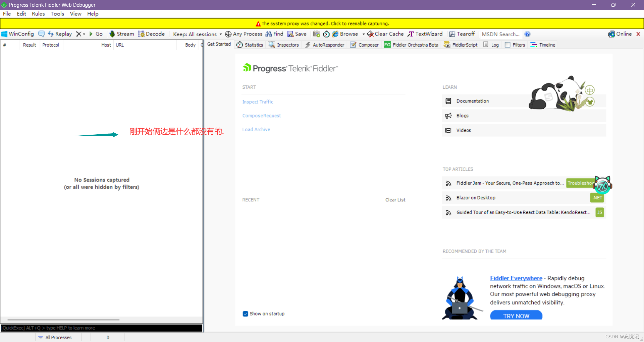Switch to the Log tab
Viewport: 644px width, 342px height.
click(491, 45)
